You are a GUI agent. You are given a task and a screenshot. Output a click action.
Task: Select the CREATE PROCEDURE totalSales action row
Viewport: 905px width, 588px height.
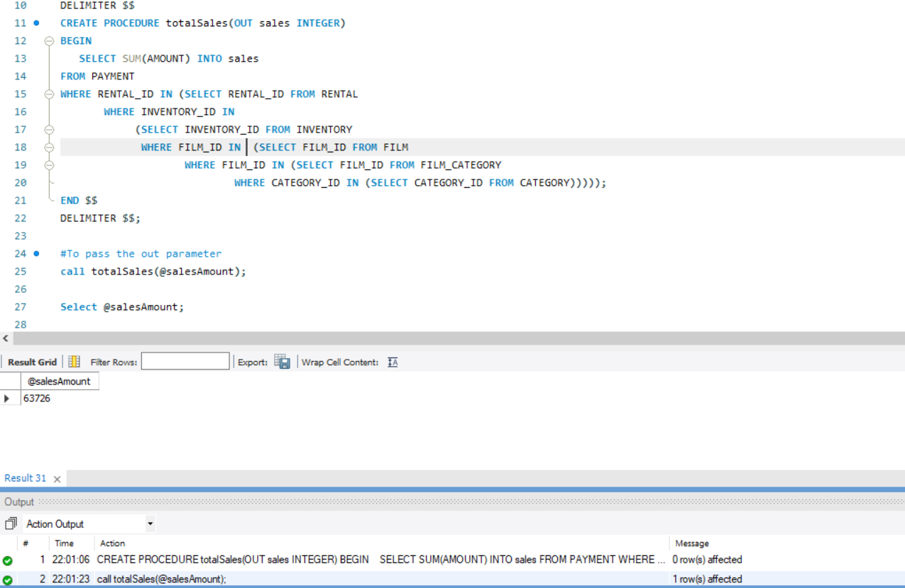click(x=382, y=560)
